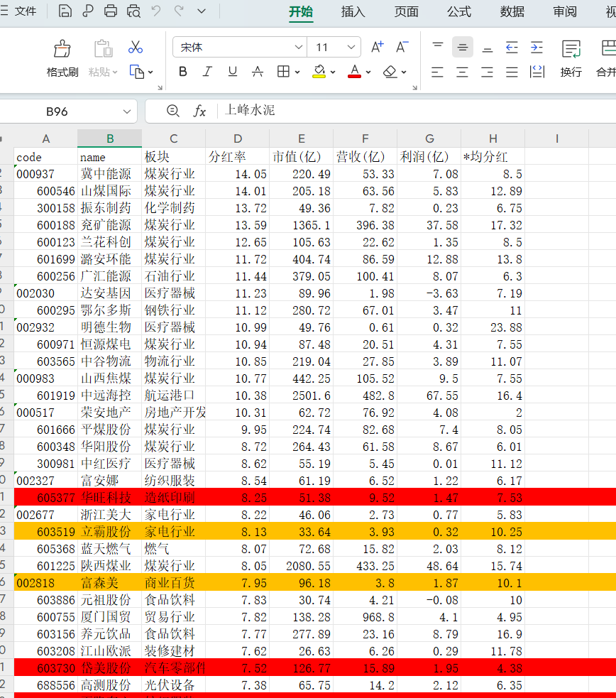The image size is (616, 698).
Task: Select middle vertical alignment icon
Action: (x=463, y=47)
